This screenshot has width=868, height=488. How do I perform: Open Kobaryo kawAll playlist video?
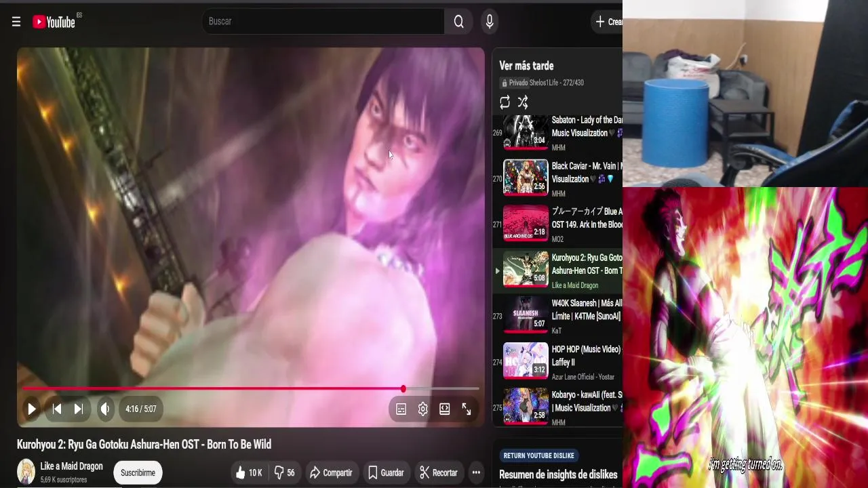[x=557, y=407]
